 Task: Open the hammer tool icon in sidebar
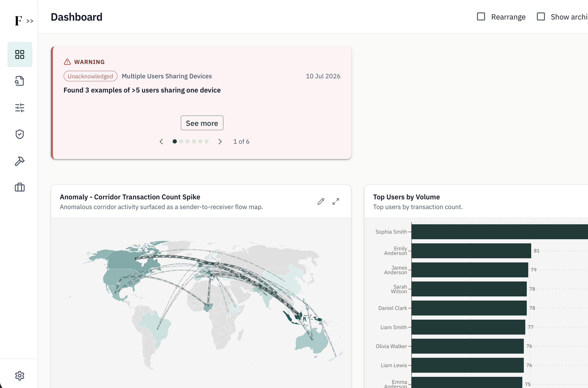tap(20, 161)
